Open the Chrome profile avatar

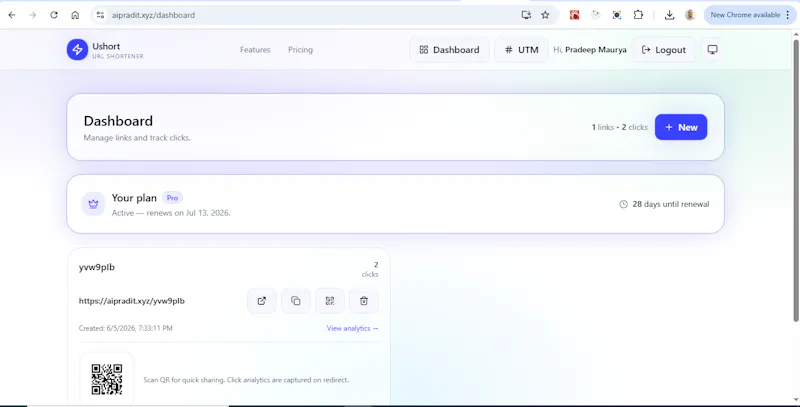point(690,15)
